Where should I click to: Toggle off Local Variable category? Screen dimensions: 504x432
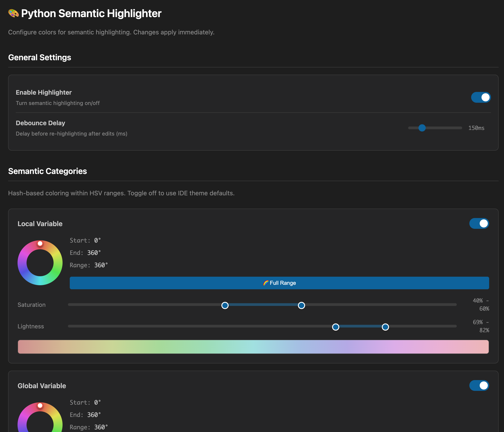[x=479, y=224]
